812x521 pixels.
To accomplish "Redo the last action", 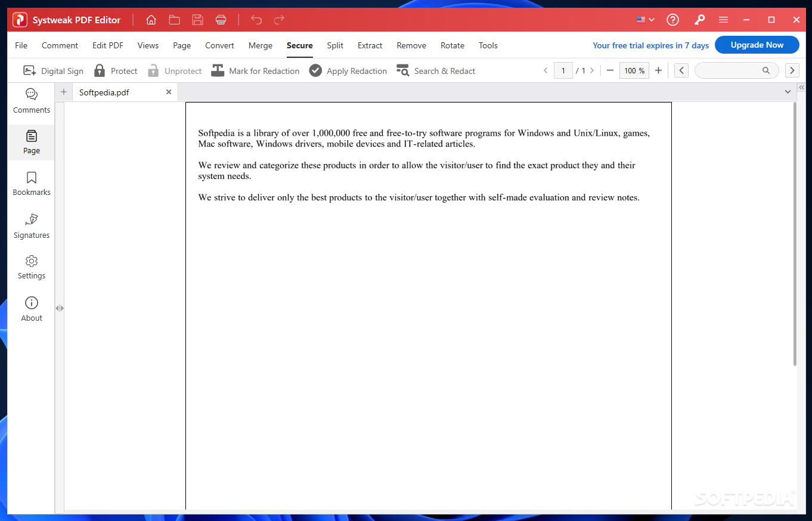I will tap(279, 20).
